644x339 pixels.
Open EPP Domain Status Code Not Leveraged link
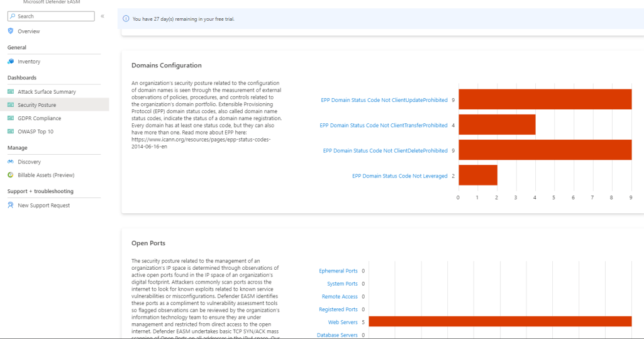pos(399,176)
